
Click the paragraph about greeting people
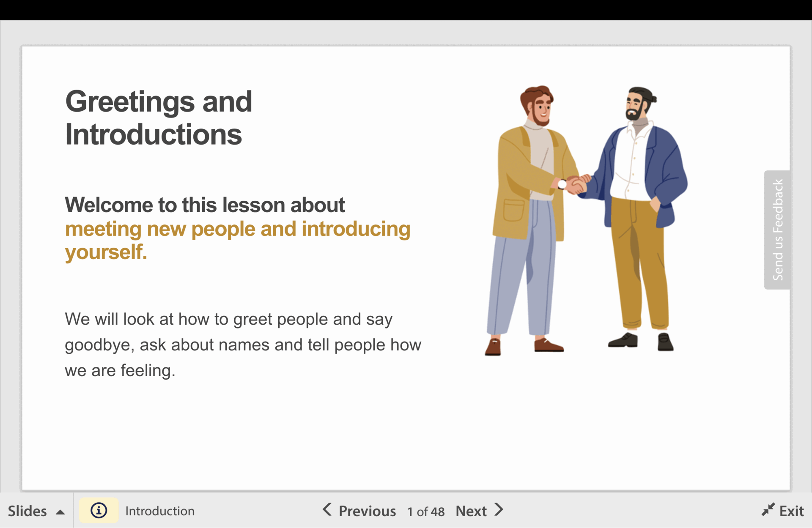243,345
